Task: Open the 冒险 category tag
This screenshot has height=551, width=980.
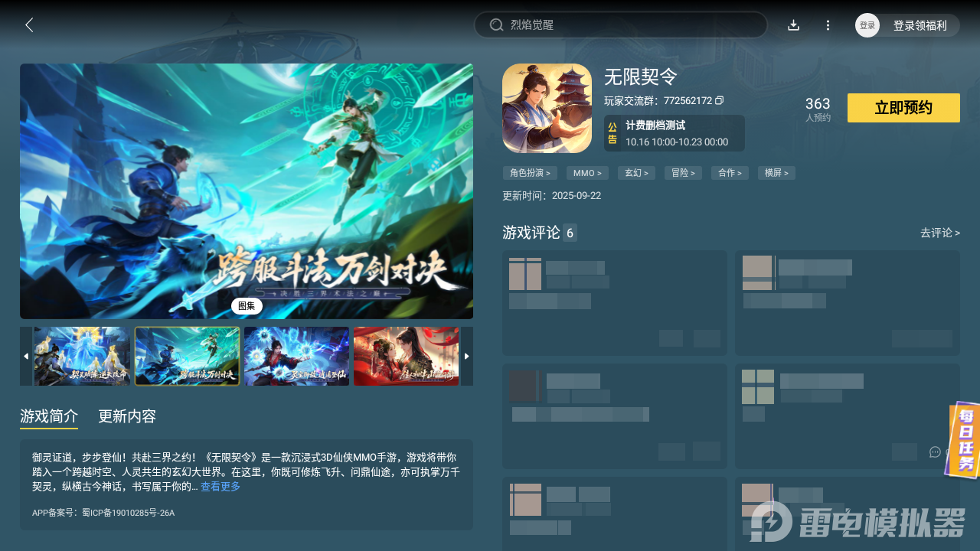Action: coord(684,173)
